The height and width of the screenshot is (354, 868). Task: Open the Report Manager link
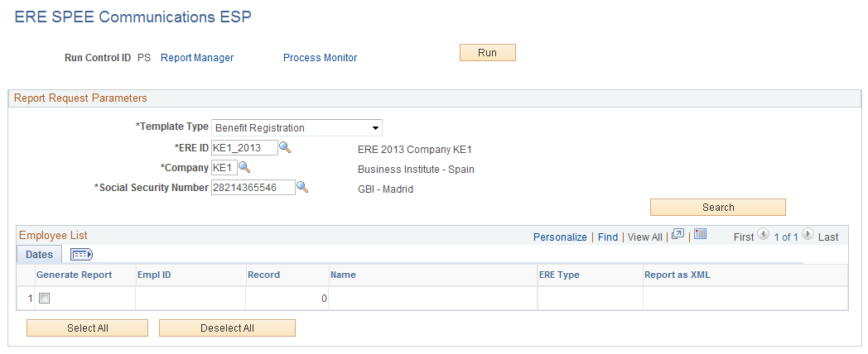(x=197, y=58)
